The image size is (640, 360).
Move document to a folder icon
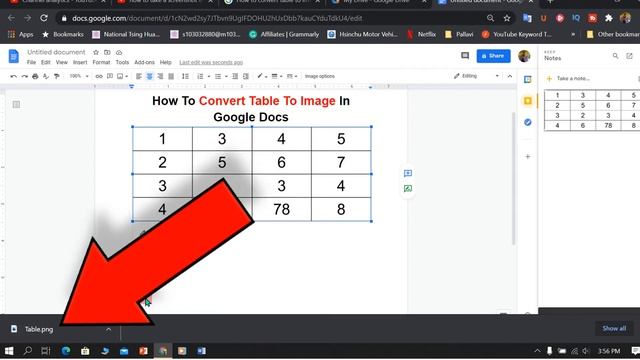click(x=107, y=52)
